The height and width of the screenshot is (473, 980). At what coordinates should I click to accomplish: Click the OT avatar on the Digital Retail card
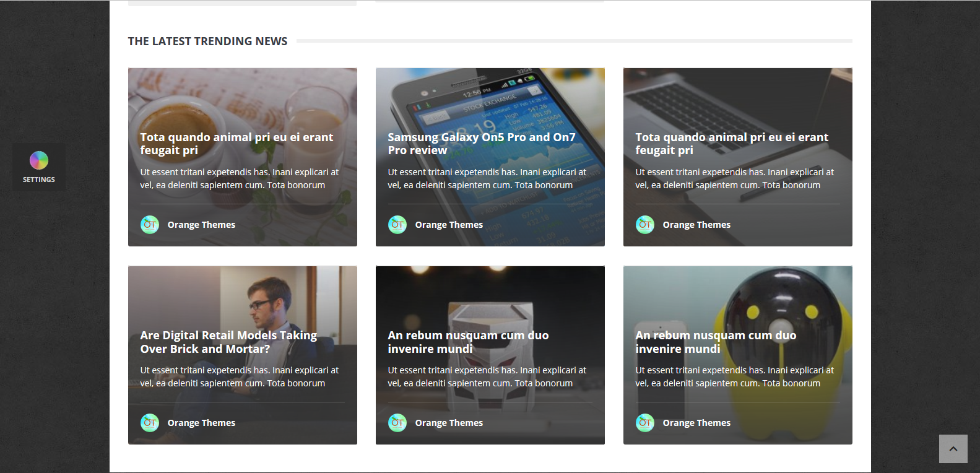pyautogui.click(x=150, y=423)
